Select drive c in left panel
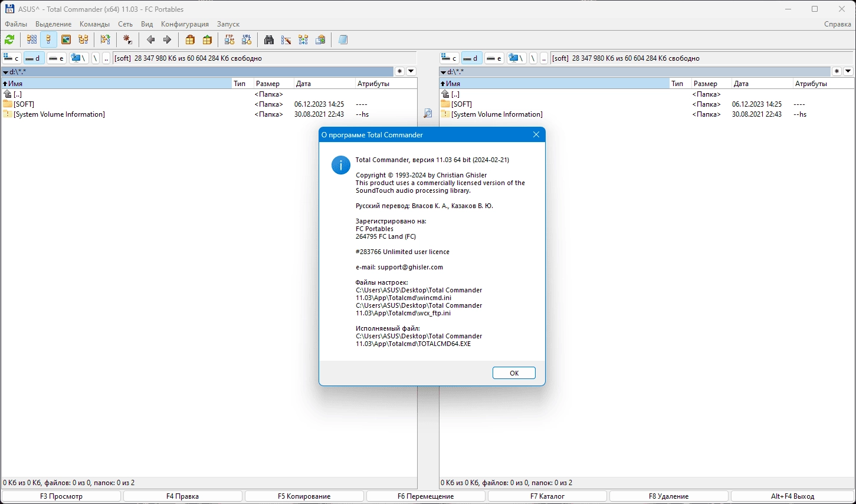Screen dimensions: 856x504 coord(12,58)
